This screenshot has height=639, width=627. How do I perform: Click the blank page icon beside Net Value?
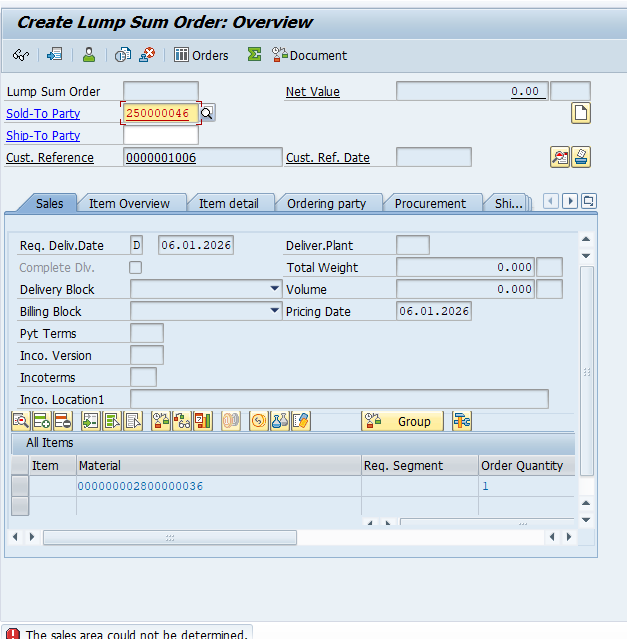[x=581, y=113]
